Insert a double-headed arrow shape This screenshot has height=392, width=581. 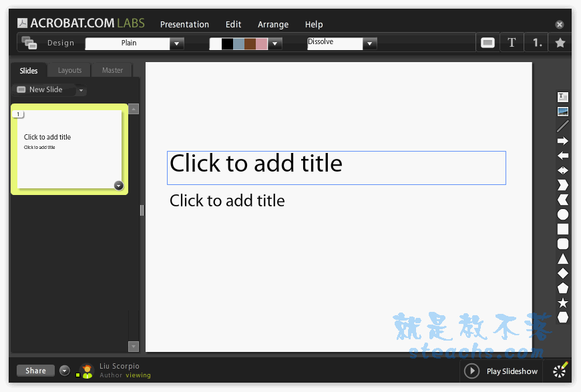[x=563, y=170]
